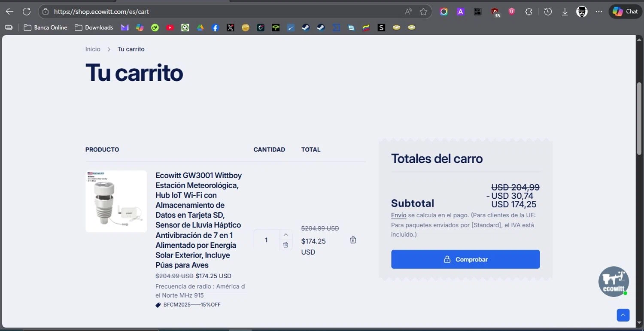Click the $174.25 USD price in TOTAL column

tap(313, 246)
